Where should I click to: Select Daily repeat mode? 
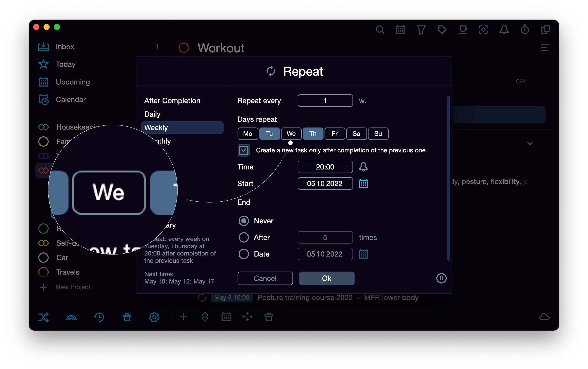pyautogui.click(x=152, y=114)
